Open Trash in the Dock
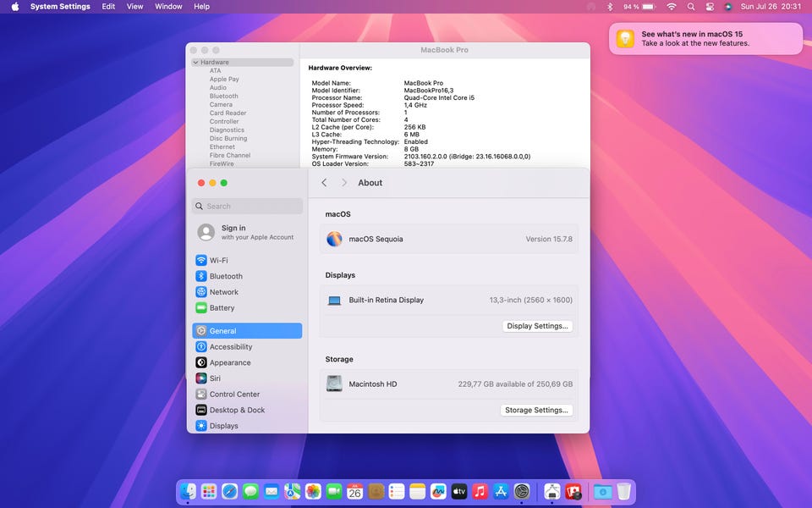The height and width of the screenshot is (508, 812). click(624, 491)
